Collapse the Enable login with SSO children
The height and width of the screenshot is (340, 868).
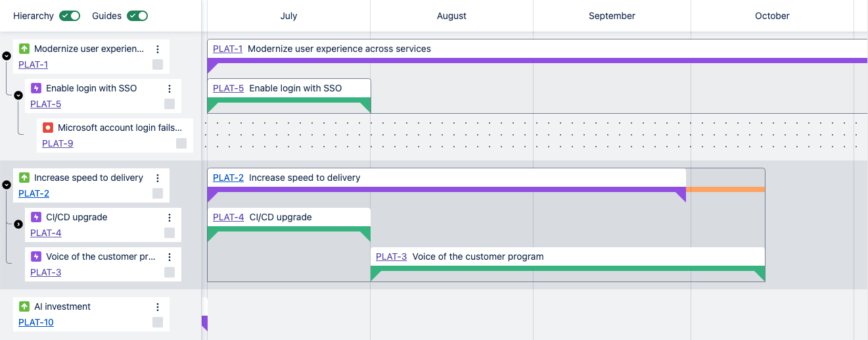pos(18,95)
